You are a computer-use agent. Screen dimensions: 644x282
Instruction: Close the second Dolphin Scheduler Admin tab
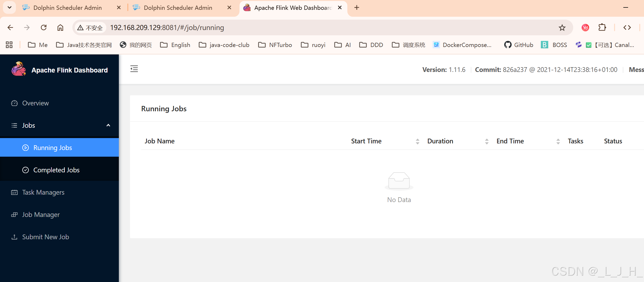229,8
